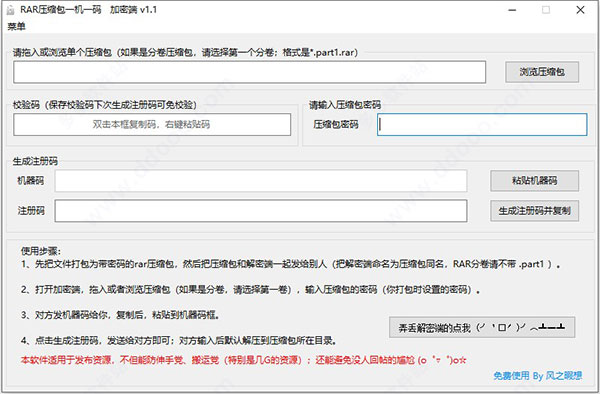Click into the 机器码 text field
This screenshot has width=600, height=394.
click(x=261, y=181)
